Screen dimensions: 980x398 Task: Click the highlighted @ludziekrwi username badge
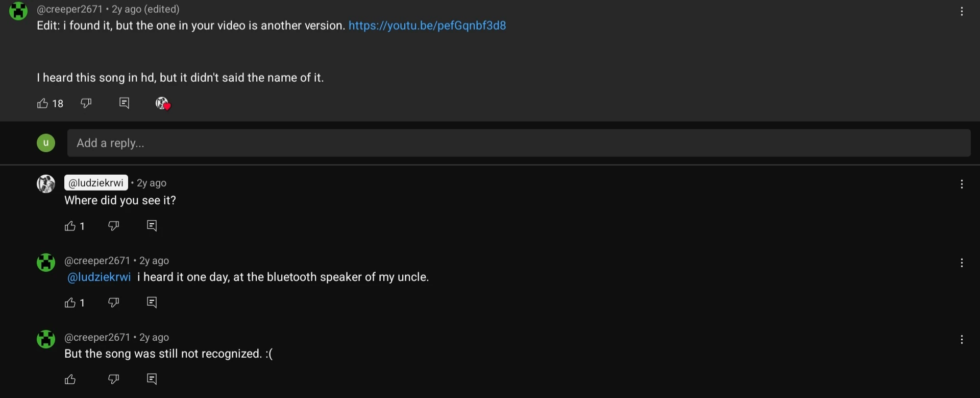click(x=96, y=183)
